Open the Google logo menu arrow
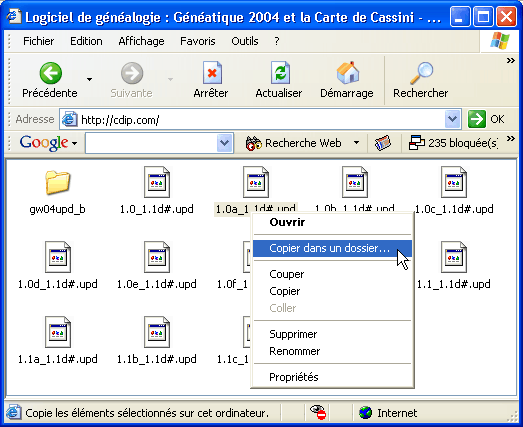 click(x=74, y=143)
